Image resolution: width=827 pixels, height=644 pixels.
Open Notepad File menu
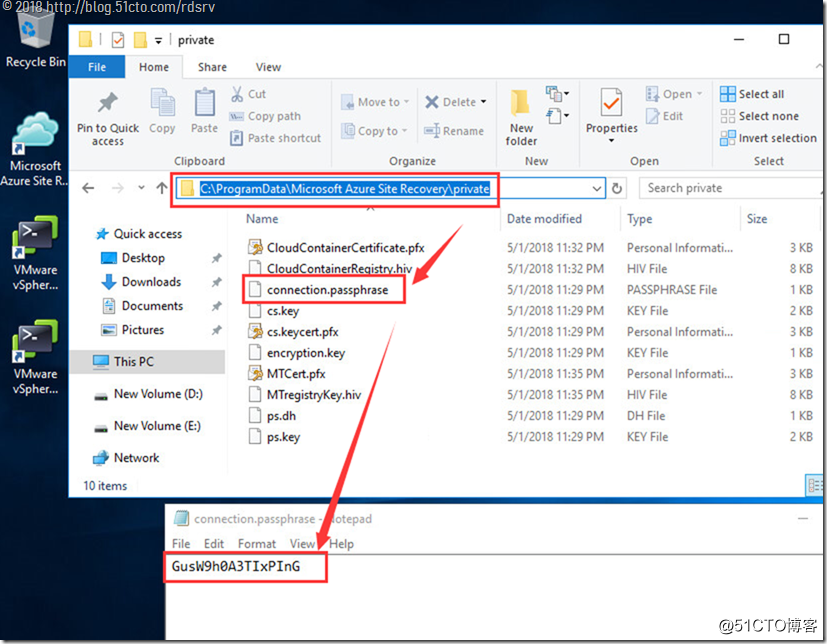pos(181,544)
